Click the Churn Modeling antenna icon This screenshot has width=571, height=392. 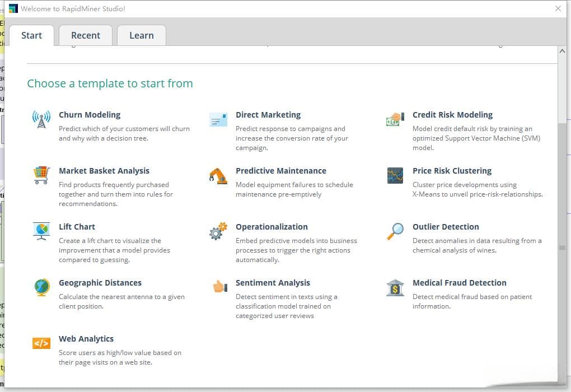coord(41,119)
